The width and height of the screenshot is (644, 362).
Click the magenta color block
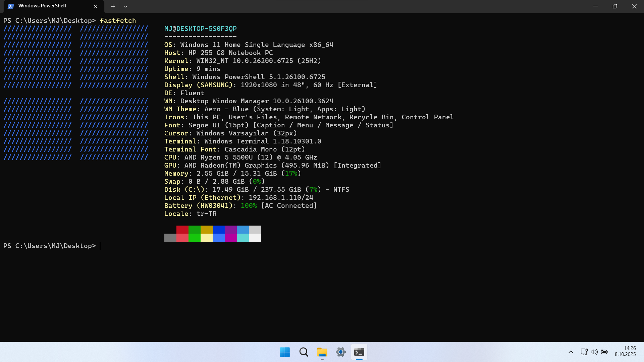tap(231, 238)
